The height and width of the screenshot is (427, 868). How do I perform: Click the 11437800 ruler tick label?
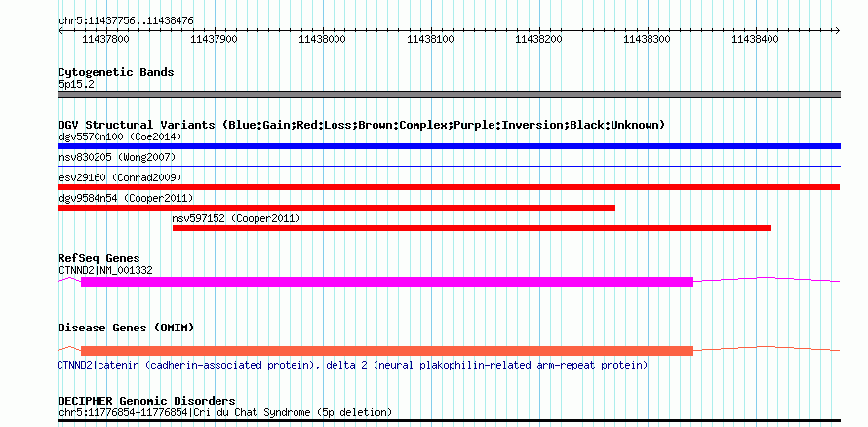[105, 39]
